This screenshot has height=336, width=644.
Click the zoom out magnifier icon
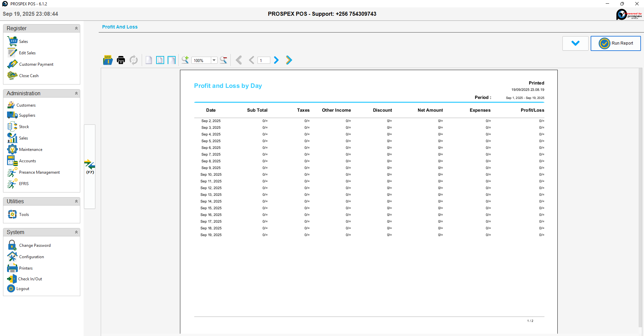[224, 60]
